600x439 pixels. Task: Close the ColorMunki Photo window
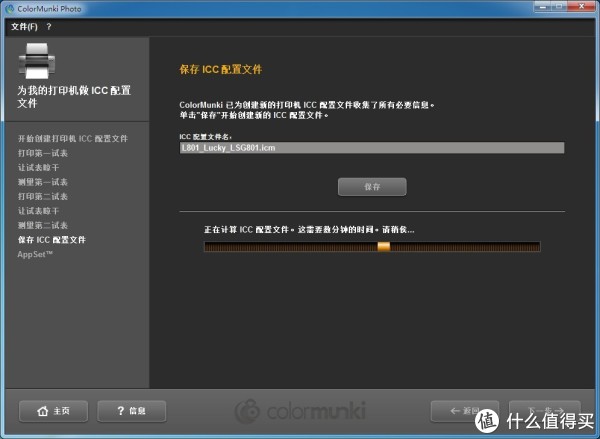(x=581, y=7)
